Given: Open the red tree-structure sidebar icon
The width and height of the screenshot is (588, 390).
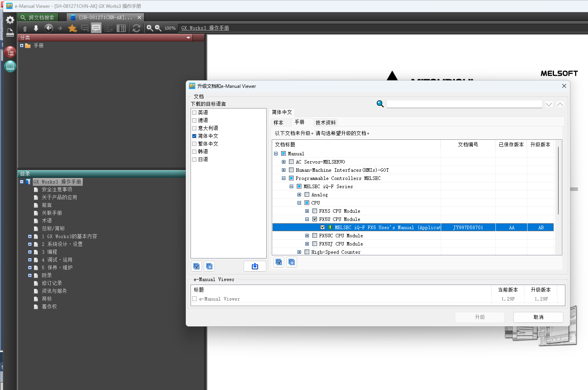Looking at the screenshot, I should [10, 52].
